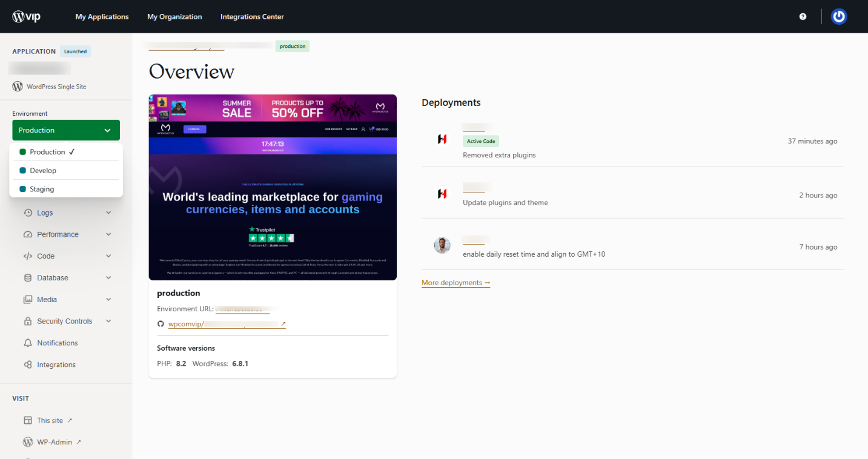Choose the Production environment option
The height and width of the screenshot is (459, 868).
[x=47, y=152]
